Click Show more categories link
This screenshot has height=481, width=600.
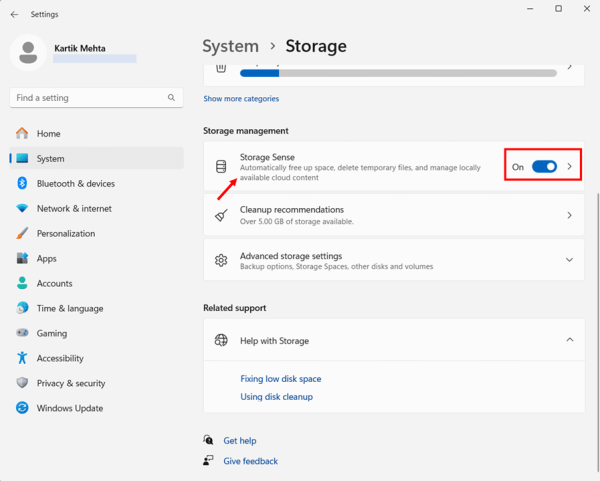click(241, 99)
